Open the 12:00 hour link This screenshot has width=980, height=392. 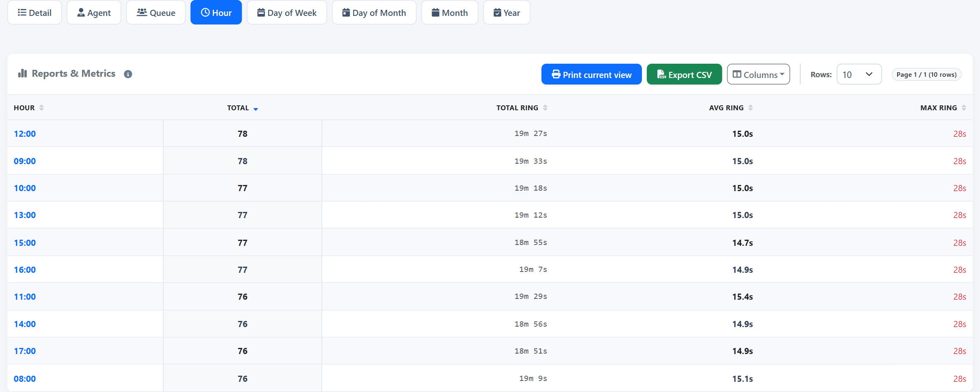click(x=25, y=134)
